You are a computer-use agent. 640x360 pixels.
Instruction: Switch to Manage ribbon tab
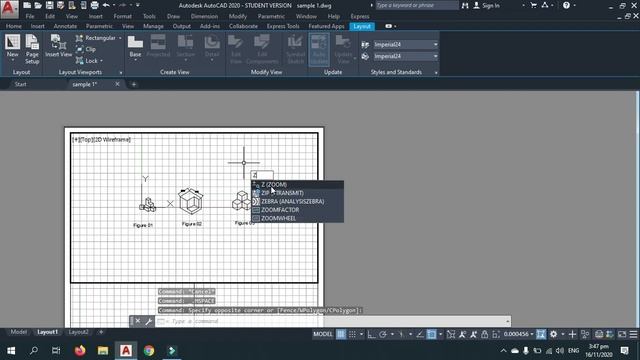(x=153, y=26)
